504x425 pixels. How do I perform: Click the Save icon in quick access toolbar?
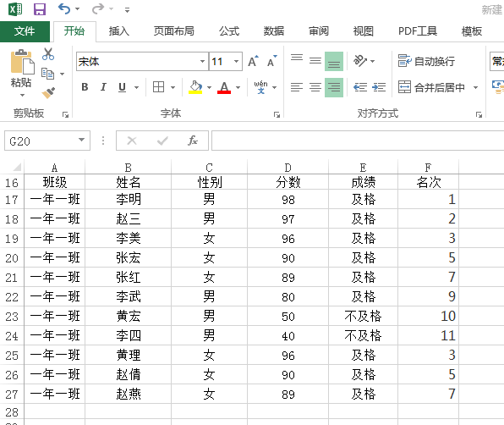[x=40, y=9]
